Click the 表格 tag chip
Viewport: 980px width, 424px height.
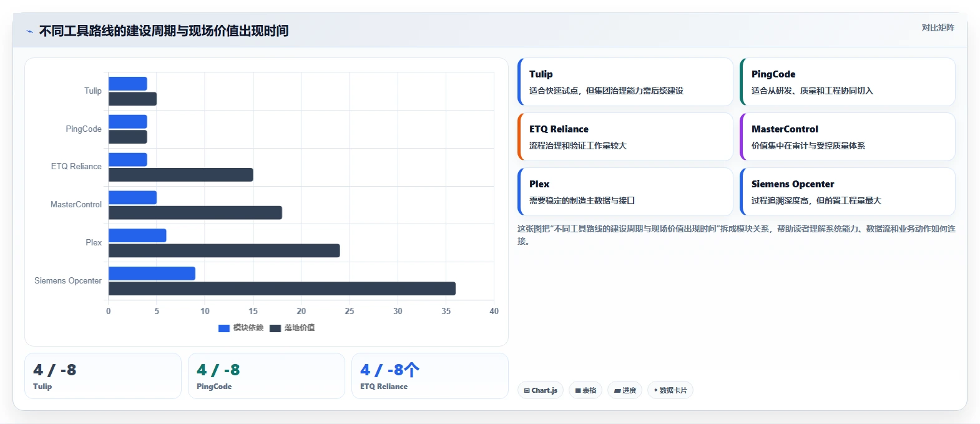[x=586, y=390]
